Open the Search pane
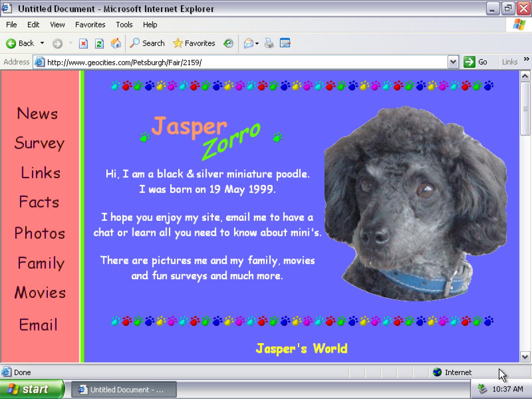The height and width of the screenshot is (399, 532). [147, 43]
